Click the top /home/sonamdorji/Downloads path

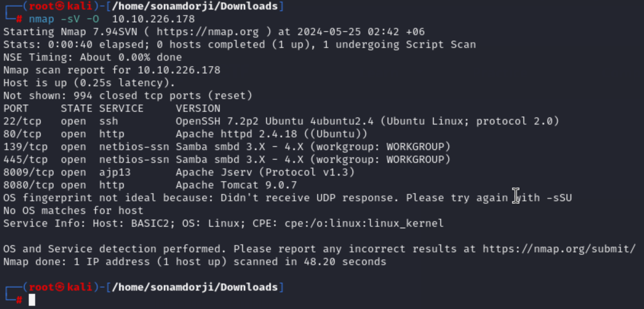pos(195,6)
